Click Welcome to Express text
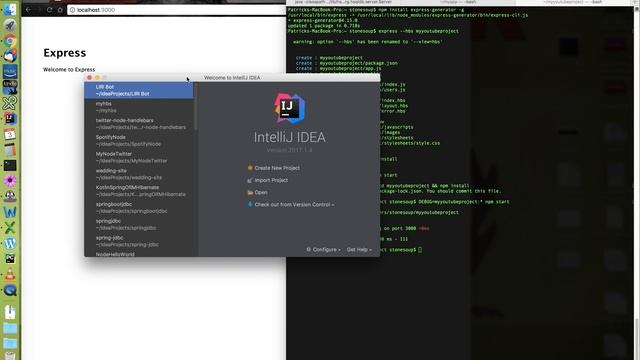Screen dimensions: 640x360 coord(69,69)
